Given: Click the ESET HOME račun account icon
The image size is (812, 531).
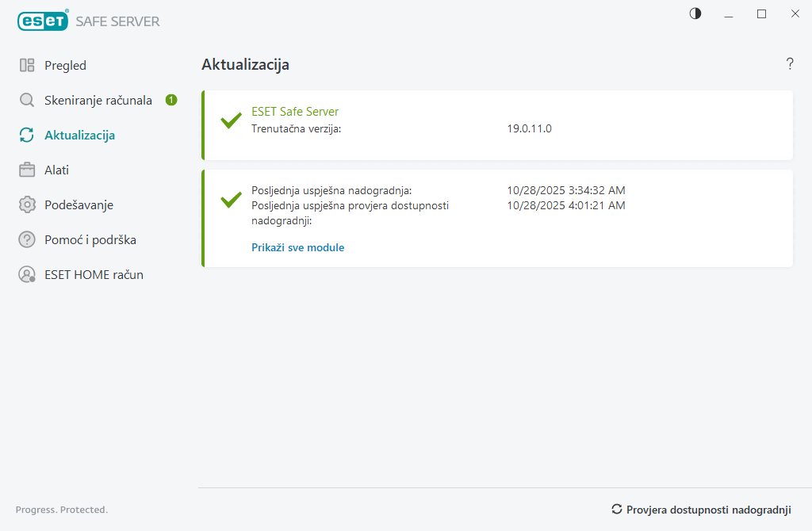Looking at the screenshot, I should click(25, 274).
